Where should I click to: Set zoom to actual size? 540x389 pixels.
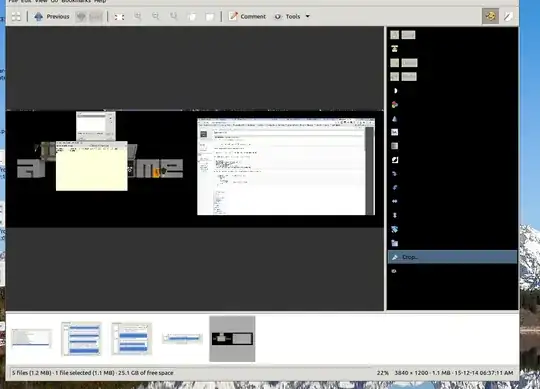(x=174, y=16)
